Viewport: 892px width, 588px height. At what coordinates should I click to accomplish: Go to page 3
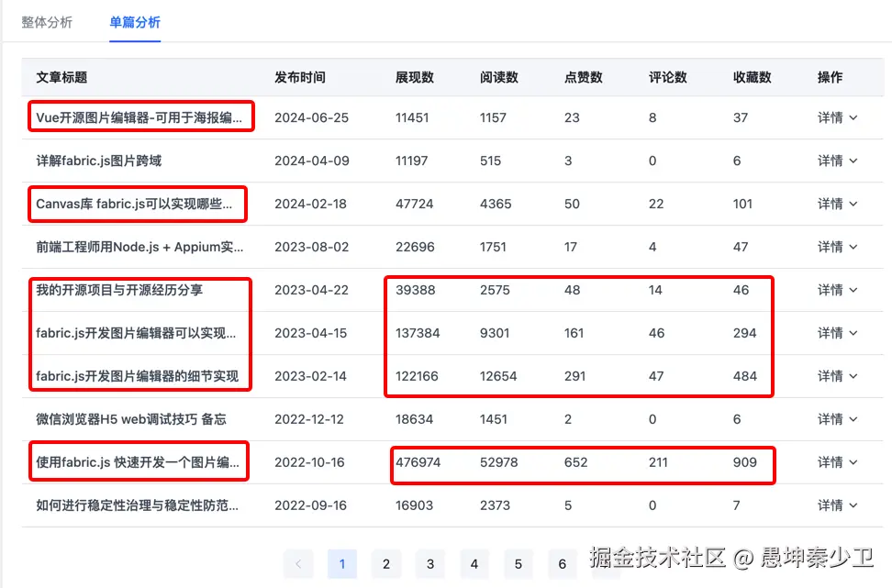click(430, 563)
